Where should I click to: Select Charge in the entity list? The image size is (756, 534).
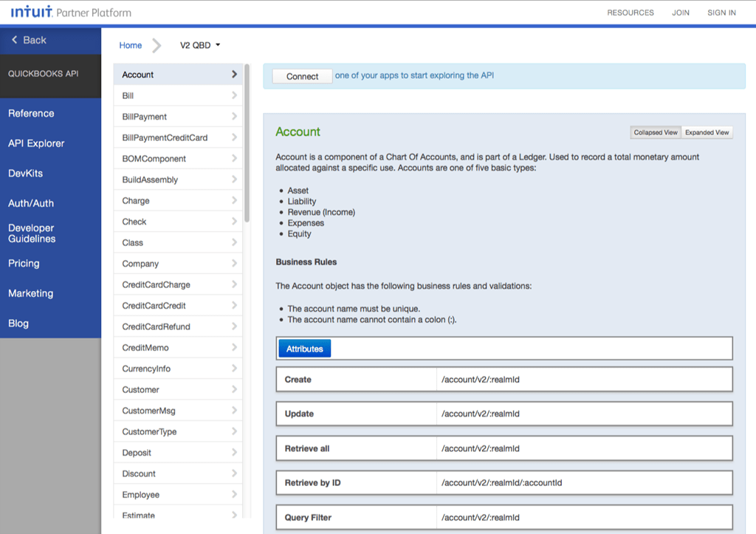pos(178,201)
